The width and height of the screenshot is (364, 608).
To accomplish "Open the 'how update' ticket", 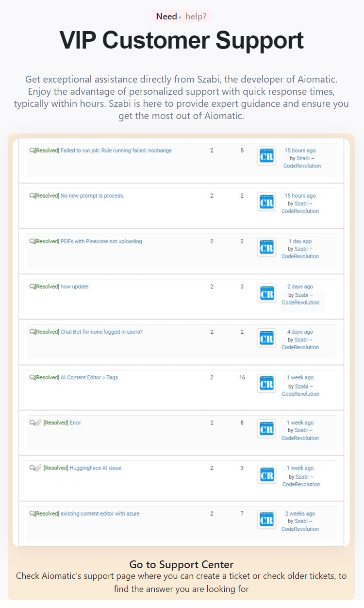I will (x=75, y=287).
